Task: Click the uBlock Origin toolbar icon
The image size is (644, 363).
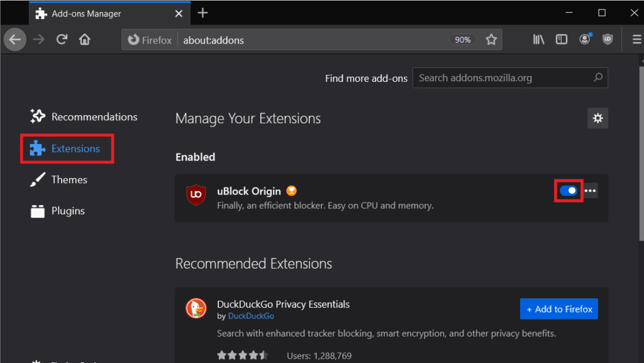Action: tap(608, 40)
